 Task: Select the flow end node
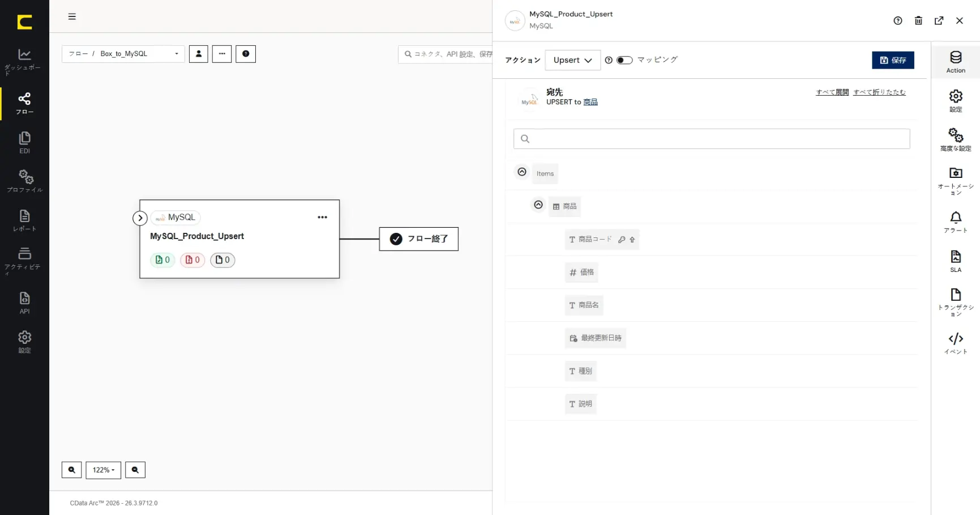pyautogui.click(x=419, y=239)
